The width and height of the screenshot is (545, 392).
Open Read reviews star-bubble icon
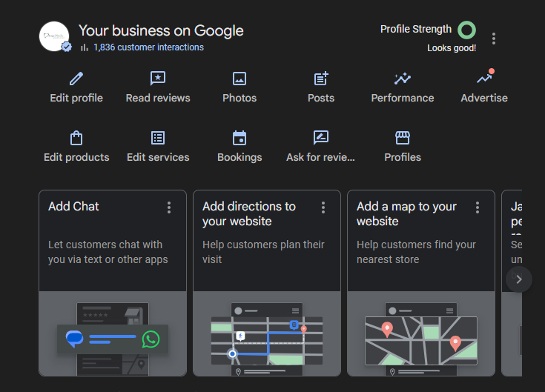158,79
